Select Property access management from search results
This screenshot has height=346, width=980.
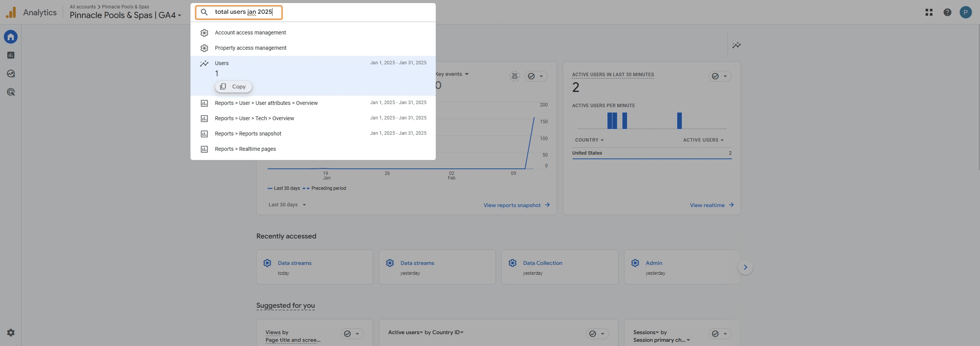pyautogui.click(x=250, y=48)
